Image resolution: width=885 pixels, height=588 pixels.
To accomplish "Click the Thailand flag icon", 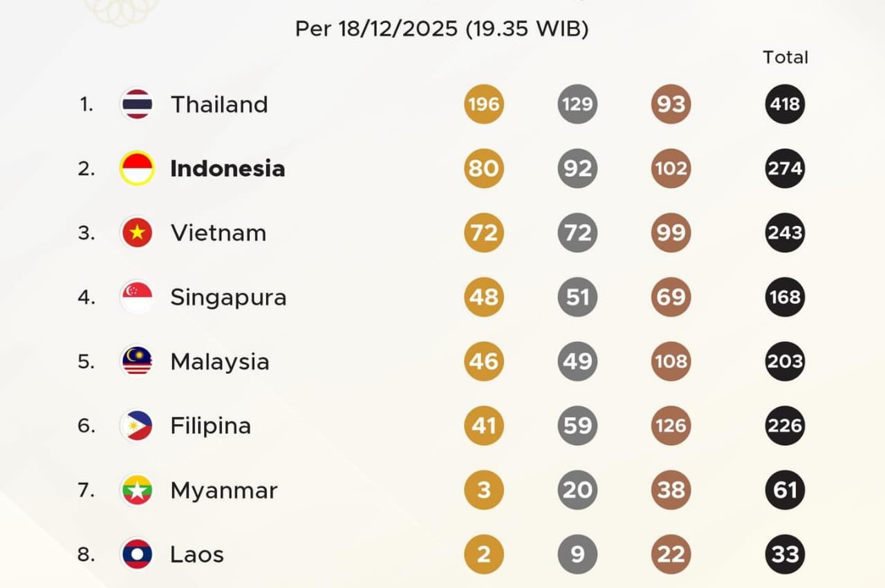I will (137, 104).
